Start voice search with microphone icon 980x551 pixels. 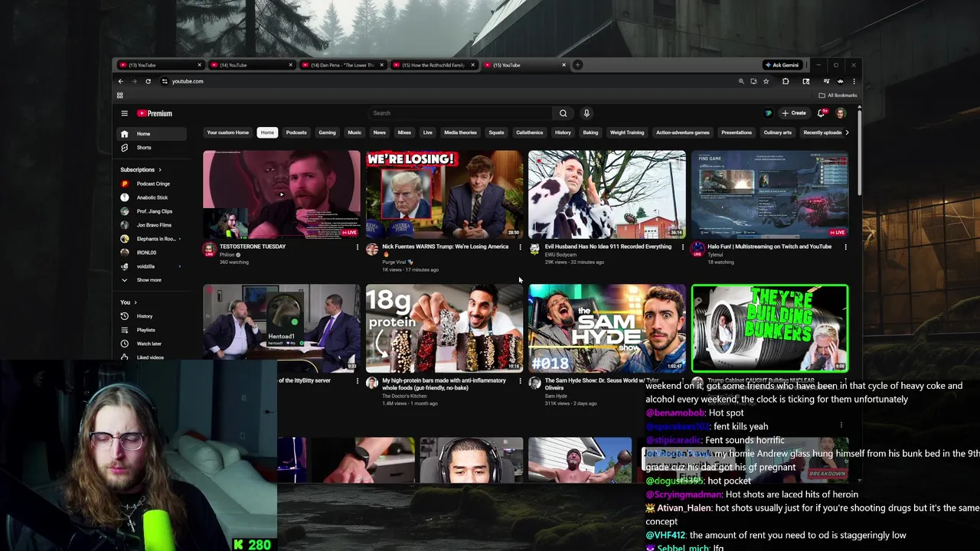[586, 113]
